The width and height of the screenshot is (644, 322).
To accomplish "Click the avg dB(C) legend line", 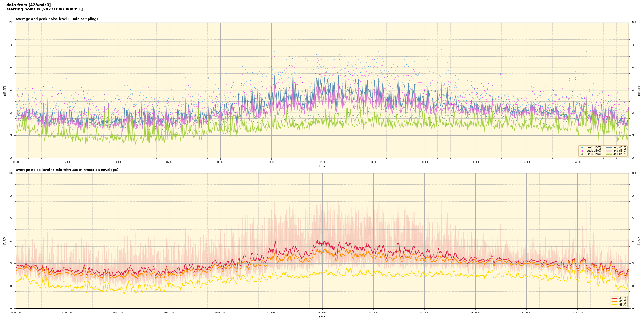I will pyautogui.click(x=609, y=151).
